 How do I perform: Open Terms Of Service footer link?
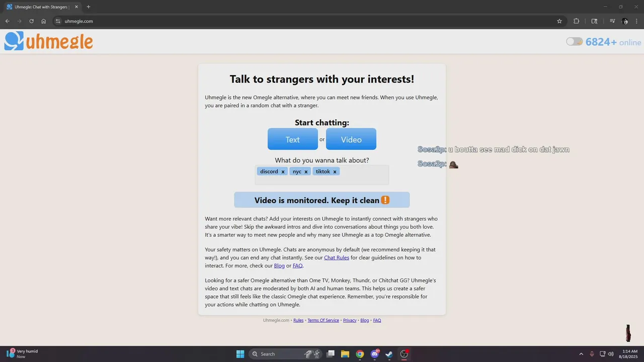point(323,320)
